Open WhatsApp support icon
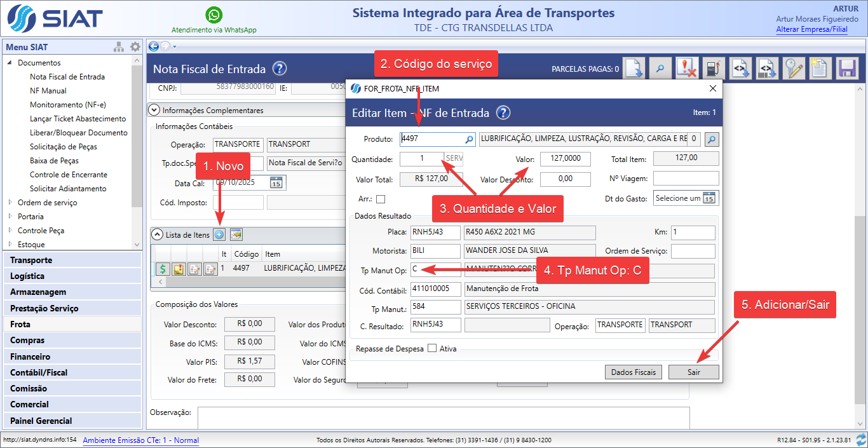Image resolution: width=868 pixels, height=448 pixels. point(214,15)
